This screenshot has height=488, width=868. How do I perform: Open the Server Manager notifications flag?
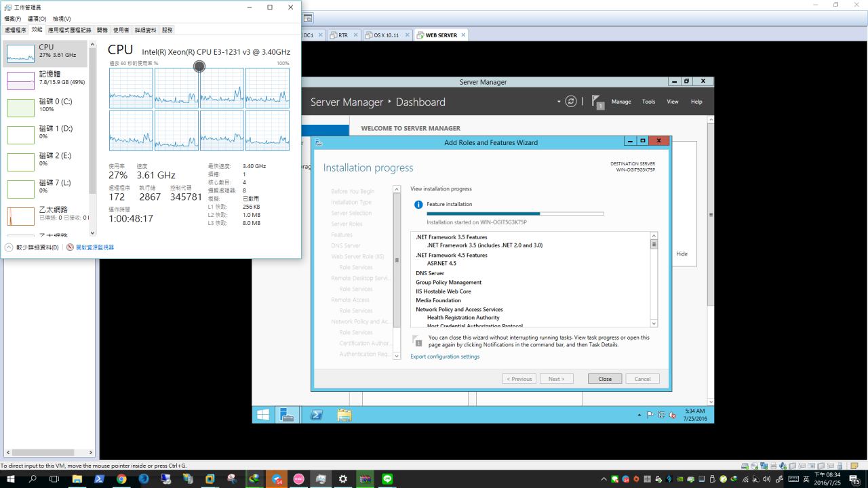pyautogui.click(x=597, y=102)
